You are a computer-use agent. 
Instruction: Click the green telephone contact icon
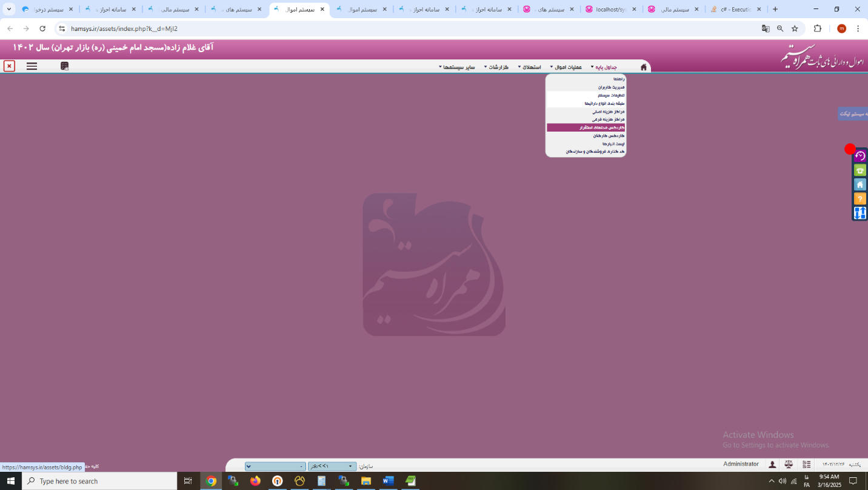tap(860, 170)
